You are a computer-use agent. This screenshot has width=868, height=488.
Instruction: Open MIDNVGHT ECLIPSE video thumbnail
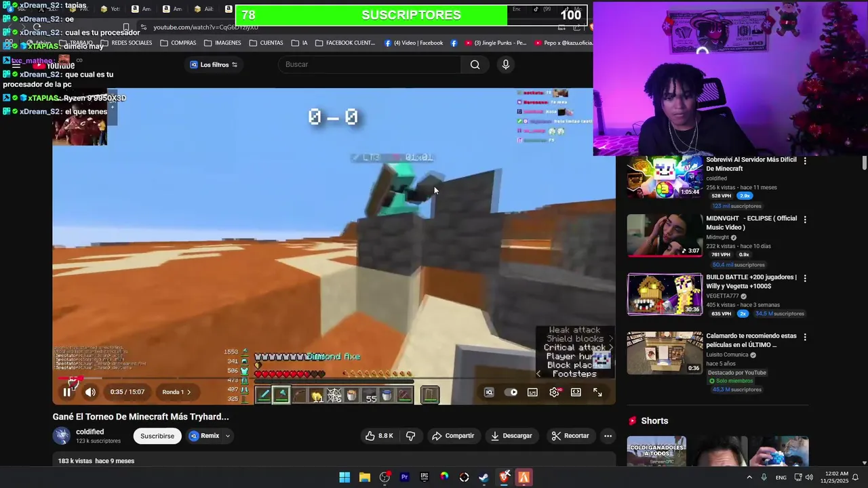[665, 236]
